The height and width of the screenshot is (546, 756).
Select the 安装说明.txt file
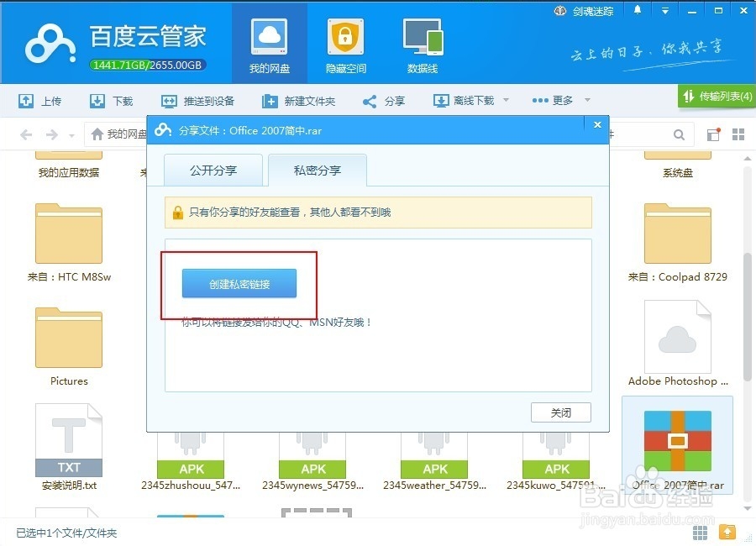pyautogui.click(x=69, y=447)
